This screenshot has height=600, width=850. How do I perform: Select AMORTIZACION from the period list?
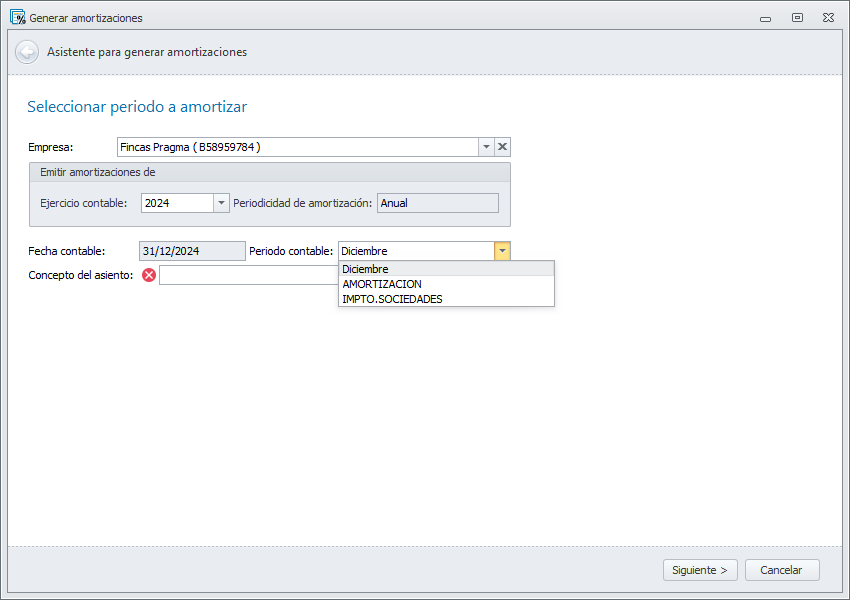[446, 284]
